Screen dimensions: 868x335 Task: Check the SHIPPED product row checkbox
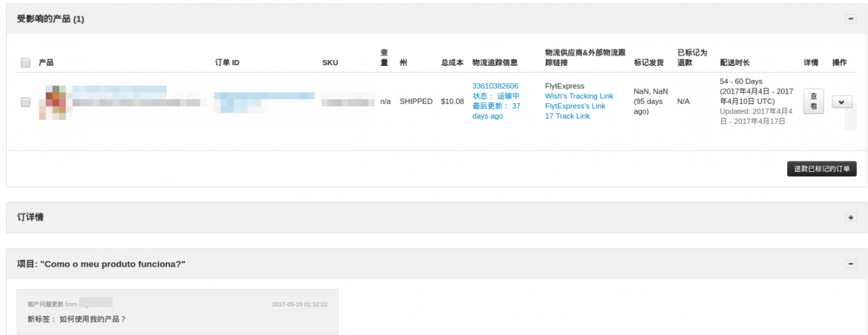click(25, 102)
